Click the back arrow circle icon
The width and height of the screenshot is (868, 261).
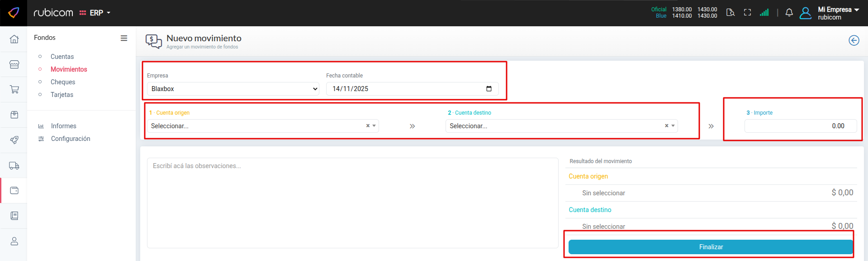(854, 40)
